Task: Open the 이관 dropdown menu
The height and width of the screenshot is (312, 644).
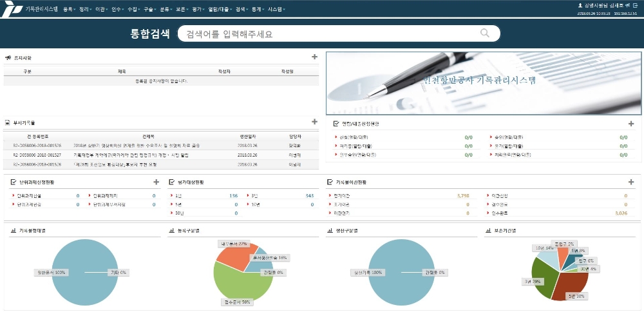Action: [102, 9]
